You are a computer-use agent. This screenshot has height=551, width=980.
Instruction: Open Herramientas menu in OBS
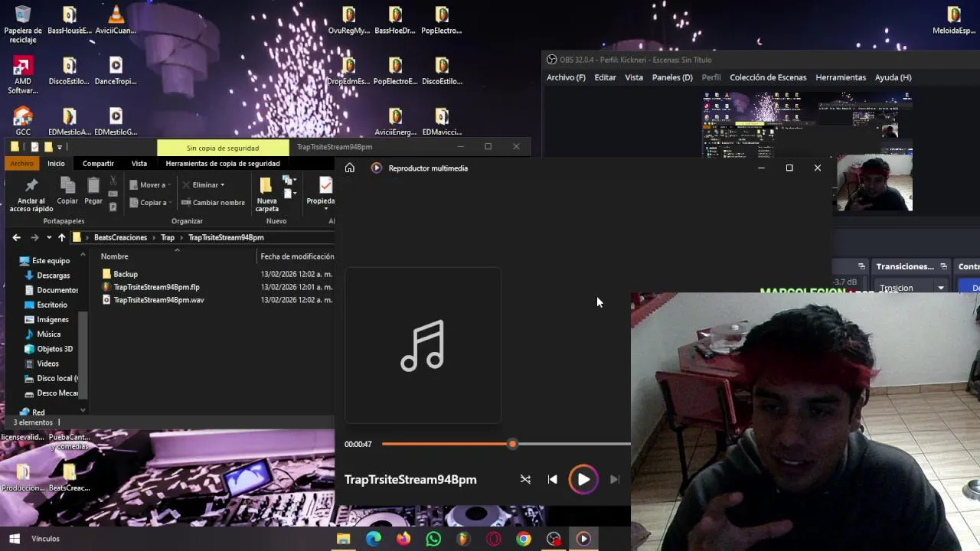(x=841, y=77)
